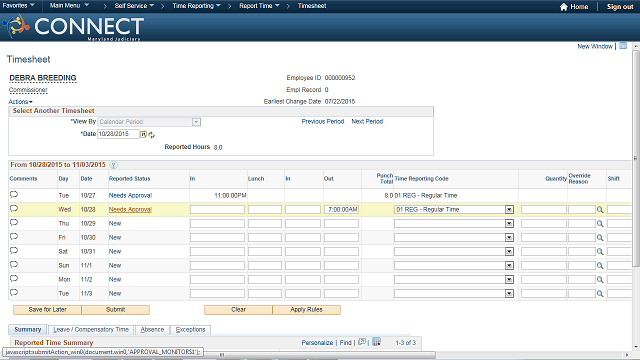Image resolution: width=640 pixels, height=360 pixels.
Task: Open comments for Thu 10/29 row
Action: [14, 222]
